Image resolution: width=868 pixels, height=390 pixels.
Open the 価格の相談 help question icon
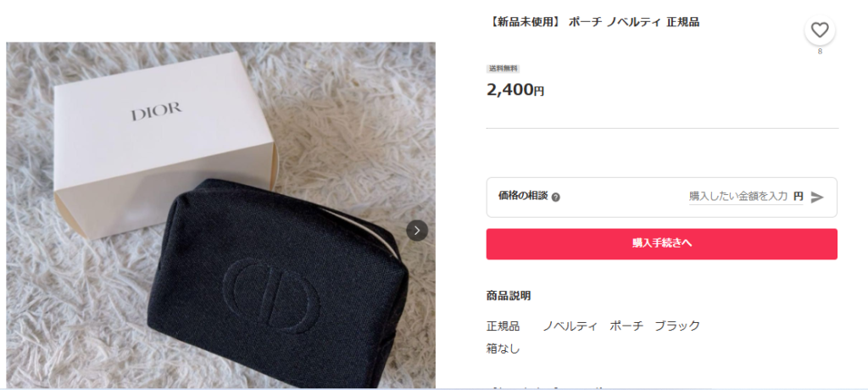click(x=556, y=198)
